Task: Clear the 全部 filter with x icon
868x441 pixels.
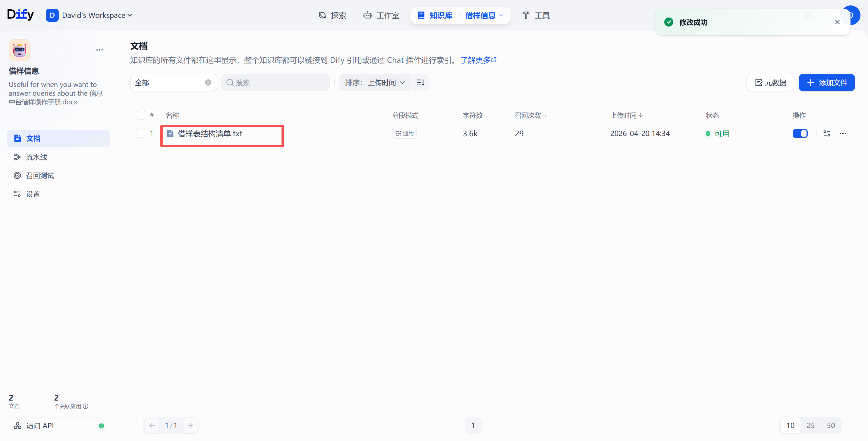Action: click(208, 83)
